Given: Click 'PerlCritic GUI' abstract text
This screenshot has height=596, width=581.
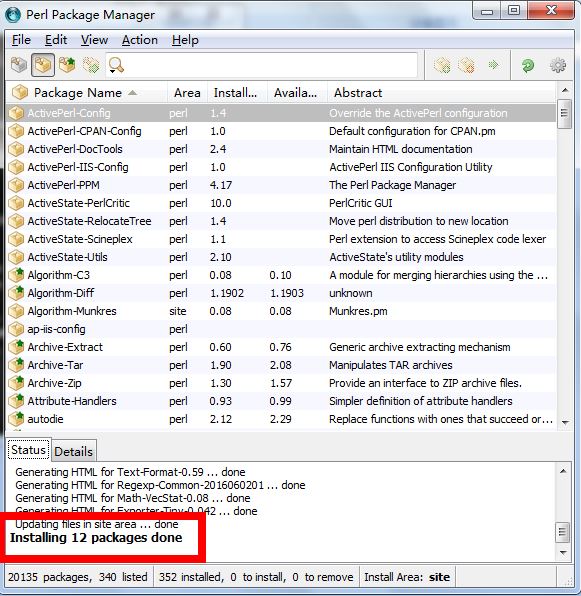Looking at the screenshot, I should tap(361, 203).
